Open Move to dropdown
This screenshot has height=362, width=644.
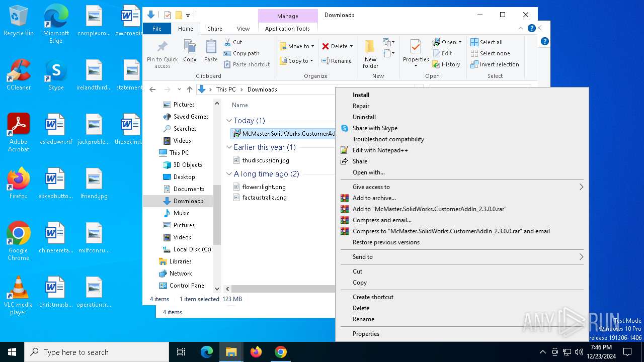click(x=297, y=46)
